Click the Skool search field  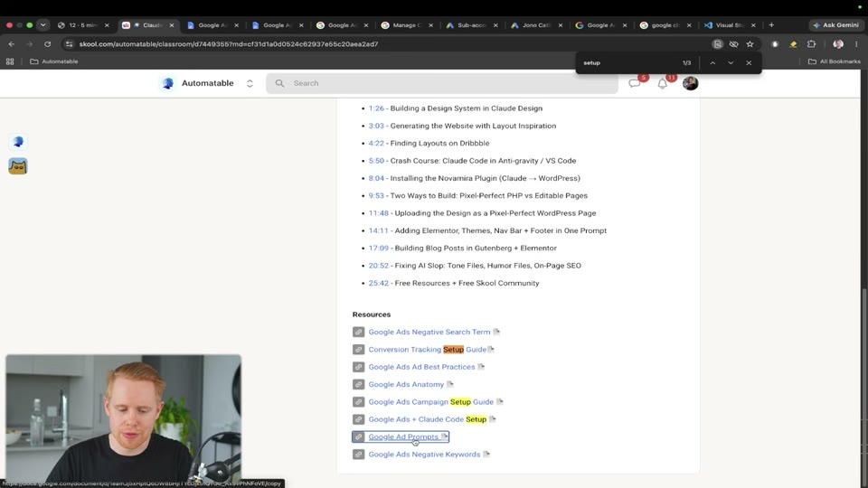click(442, 83)
